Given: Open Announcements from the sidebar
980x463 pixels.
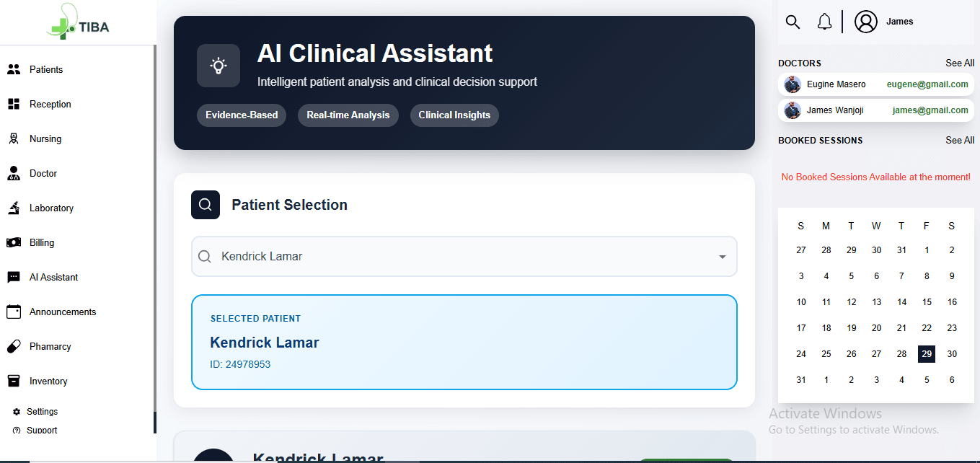Looking at the screenshot, I should (x=62, y=312).
